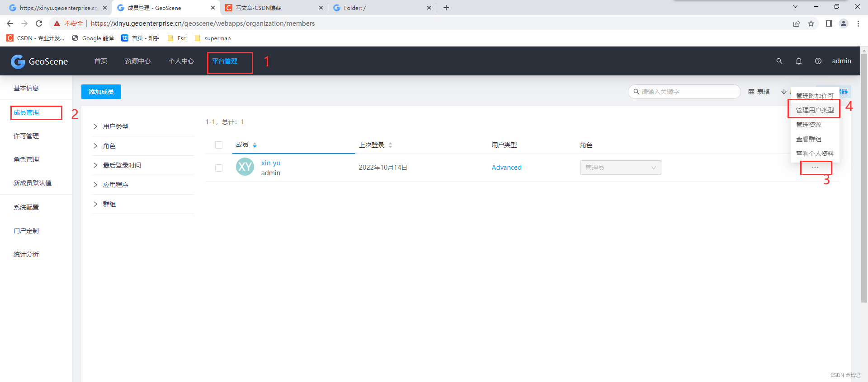Click the browser forward arrow
The height and width of the screenshot is (382, 868).
24,23
